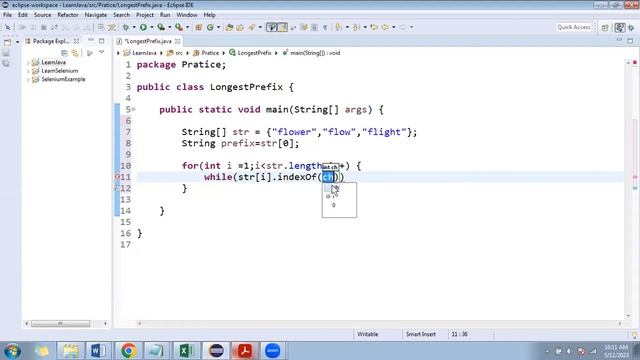Open the Debug button dropdown arrow
Viewport: 640px width, 360px height.
pos(134,27)
